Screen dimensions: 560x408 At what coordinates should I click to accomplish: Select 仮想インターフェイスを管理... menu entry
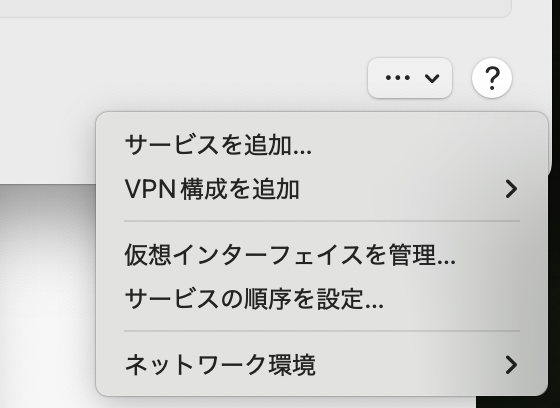point(322,255)
